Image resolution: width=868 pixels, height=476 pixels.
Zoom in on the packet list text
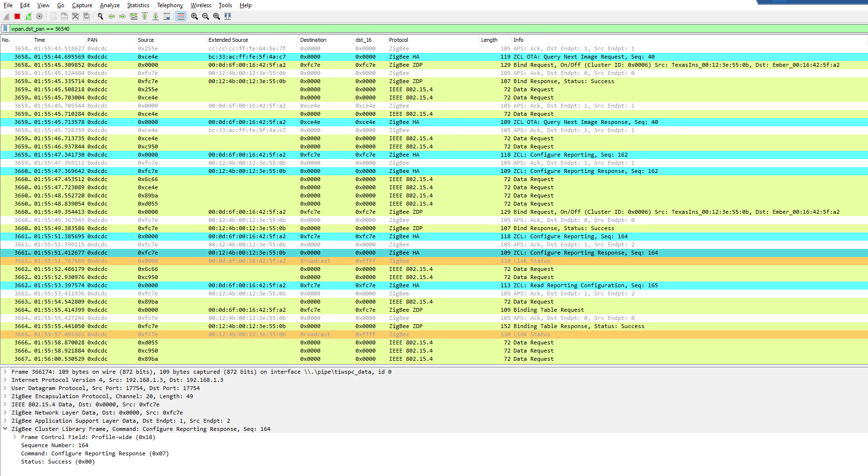tap(194, 16)
